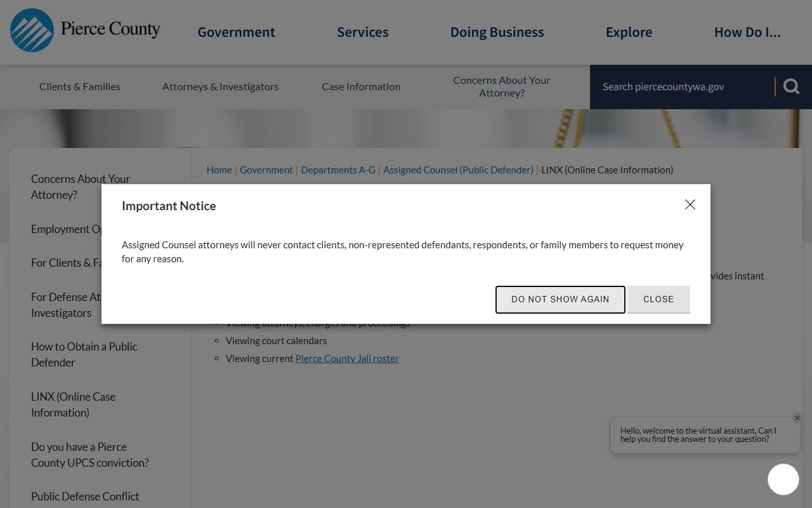Click the Important Notice heading
The height and width of the screenshot is (508, 812).
[x=169, y=206]
